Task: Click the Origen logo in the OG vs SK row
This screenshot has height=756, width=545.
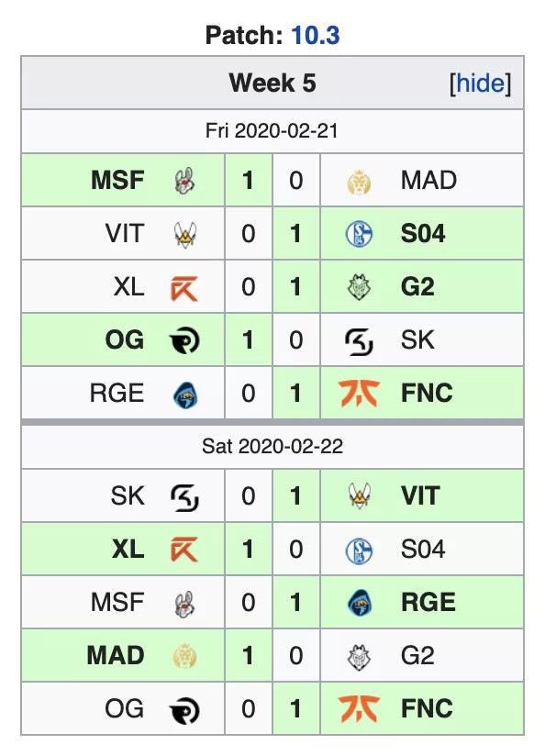Action: click(x=184, y=340)
